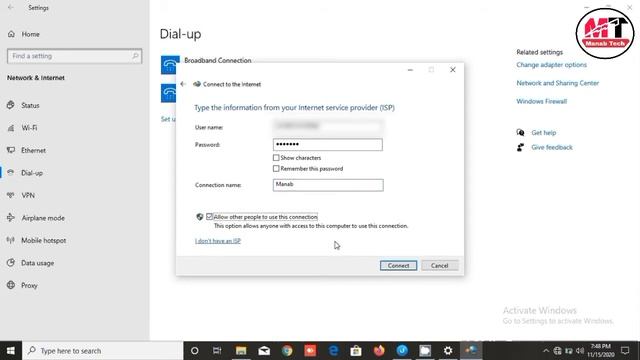Open Change adapter options link
The height and width of the screenshot is (360, 640).
click(551, 65)
